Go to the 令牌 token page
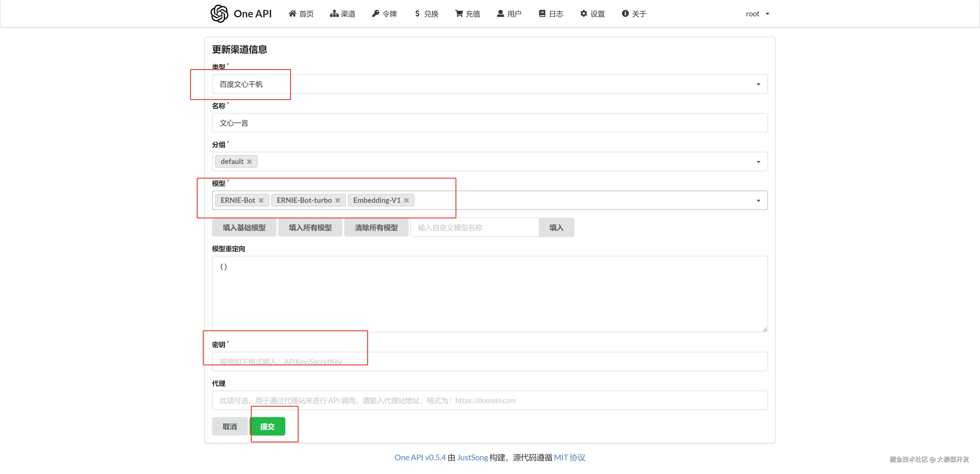 pyautogui.click(x=384, y=14)
